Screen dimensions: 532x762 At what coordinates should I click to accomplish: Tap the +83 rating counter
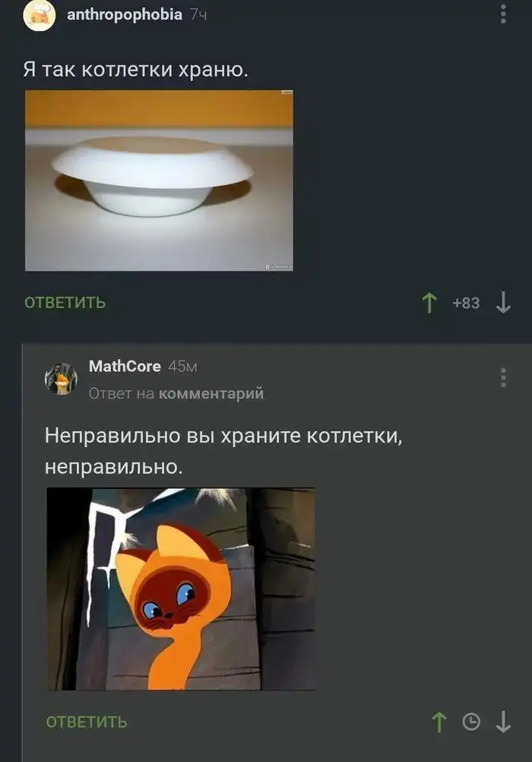point(466,303)
